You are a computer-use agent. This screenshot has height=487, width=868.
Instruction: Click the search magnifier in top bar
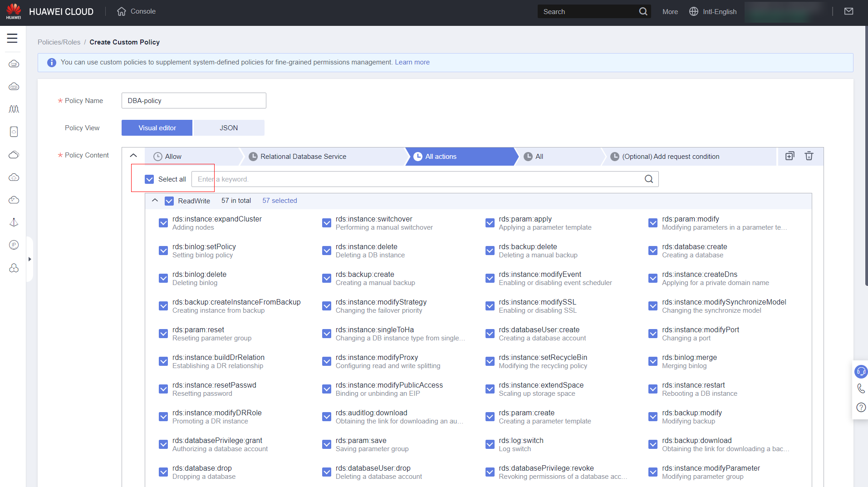(x=643, y=11)
